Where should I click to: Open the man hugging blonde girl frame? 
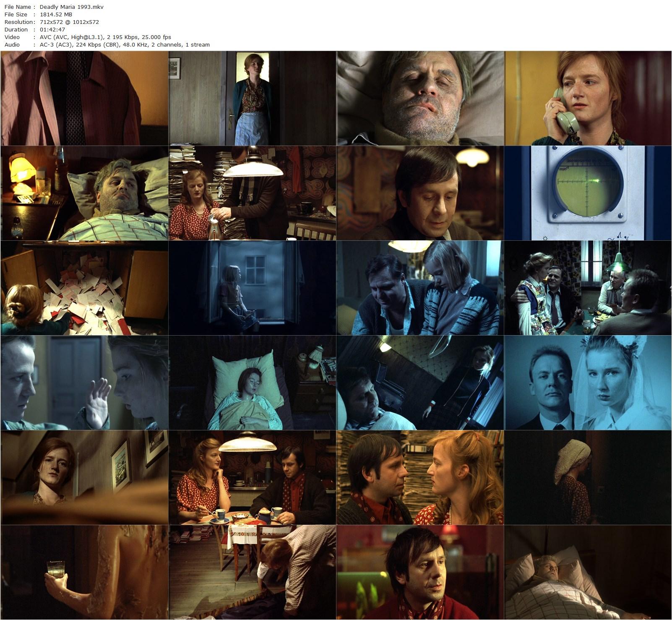(420, 288)
